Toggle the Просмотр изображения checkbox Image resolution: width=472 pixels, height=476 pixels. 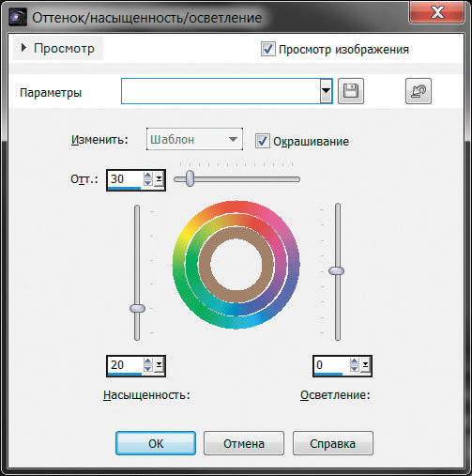tap(268, 49)
